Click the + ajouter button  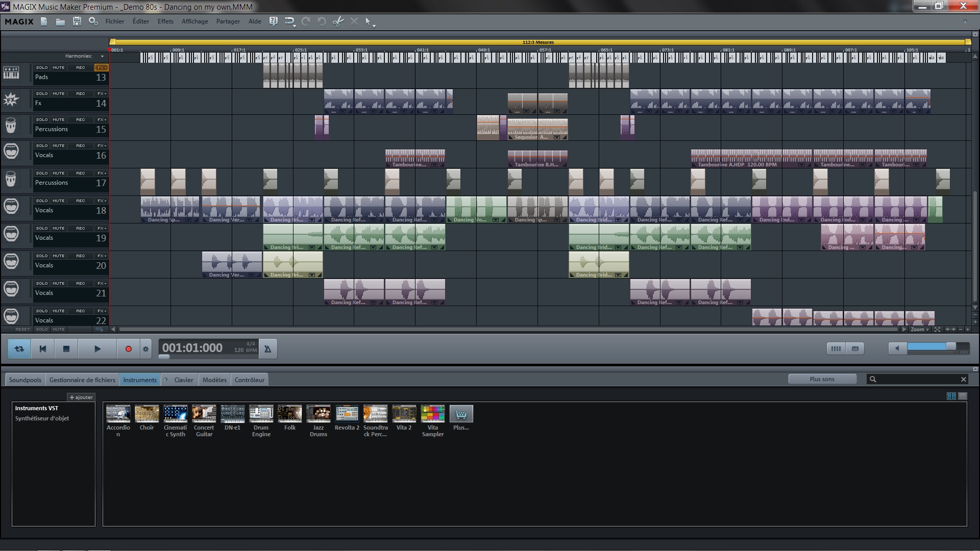81,397
